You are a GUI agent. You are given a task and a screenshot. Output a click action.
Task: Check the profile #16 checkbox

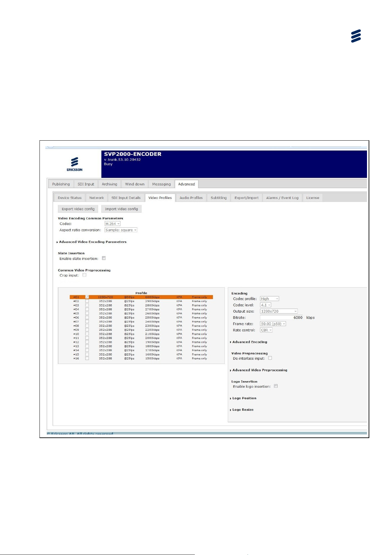(x=87, y=358)
